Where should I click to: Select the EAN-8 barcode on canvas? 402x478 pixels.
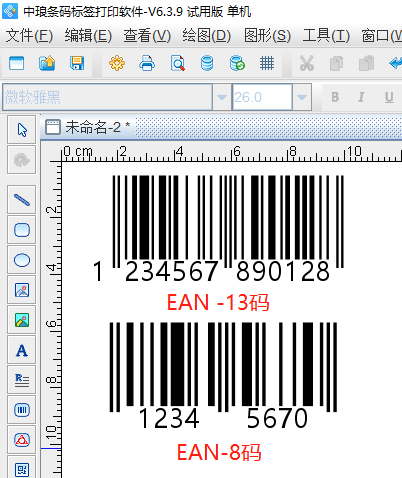(223, 375)
